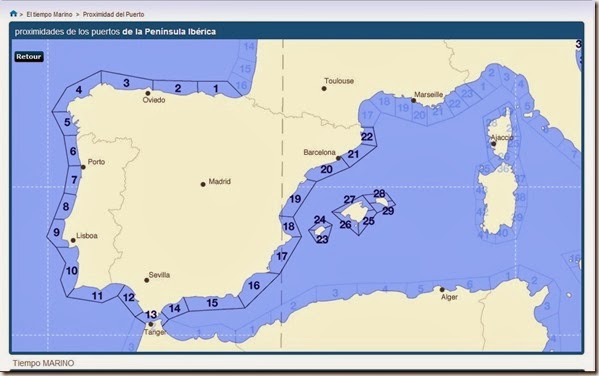The height and width of the screenshot is (376, 599).
Task: Select coastal zone 3 above Oviedo
Action: pyautogui.click(x=126, y=83)
